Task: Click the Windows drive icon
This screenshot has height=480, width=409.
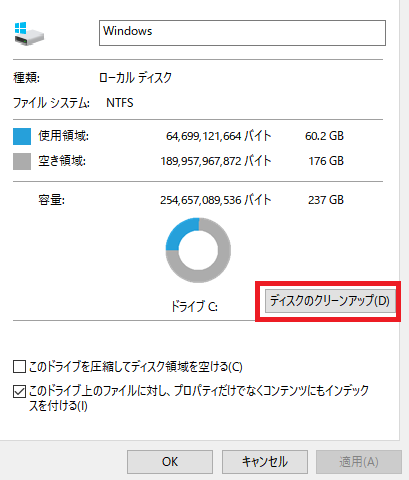Action: tap(29, 34)
